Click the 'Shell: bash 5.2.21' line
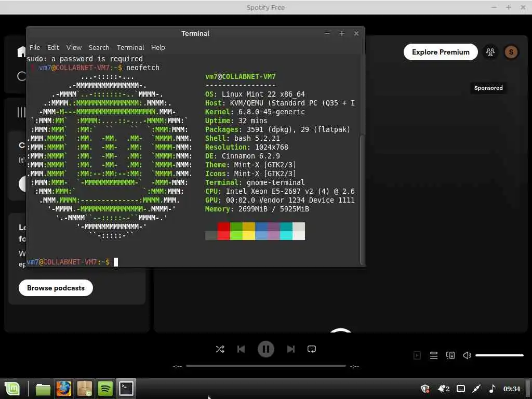The width and height of the screenshot is (532, 399). pyautogui.click(x=242, y=138)
